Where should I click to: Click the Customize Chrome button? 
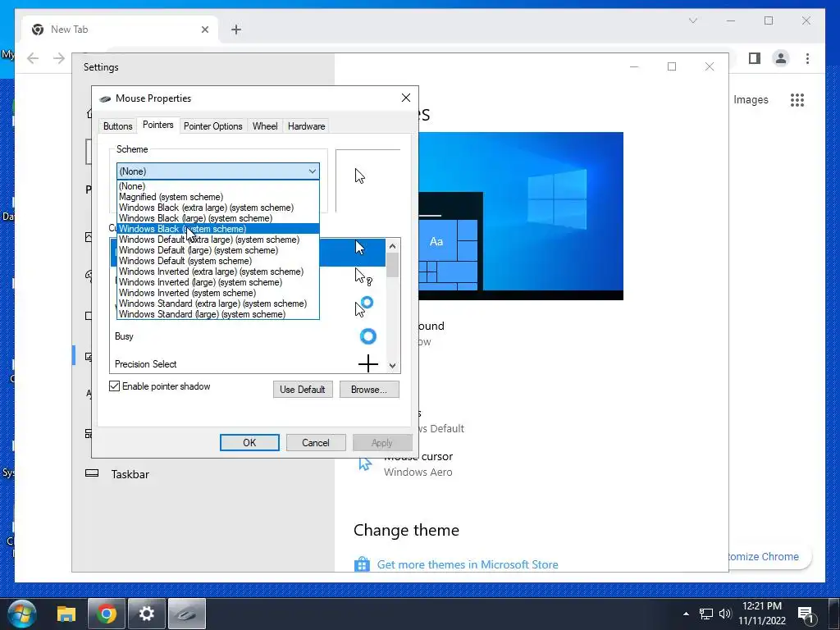[x=769, y=557]
